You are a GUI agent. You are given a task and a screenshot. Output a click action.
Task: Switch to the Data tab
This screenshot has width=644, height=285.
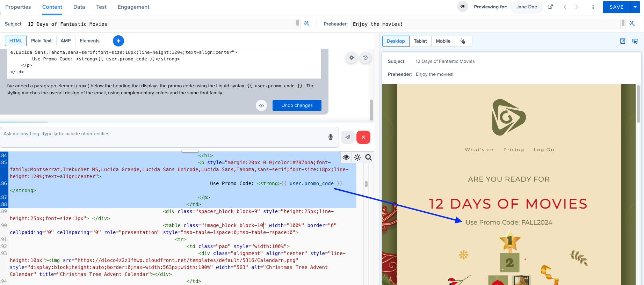click(x=79, y=7)
